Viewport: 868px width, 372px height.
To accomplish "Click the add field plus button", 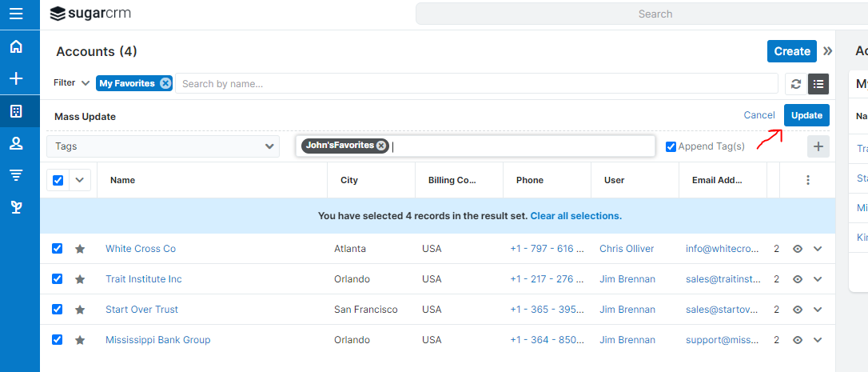I will [818, 146].
